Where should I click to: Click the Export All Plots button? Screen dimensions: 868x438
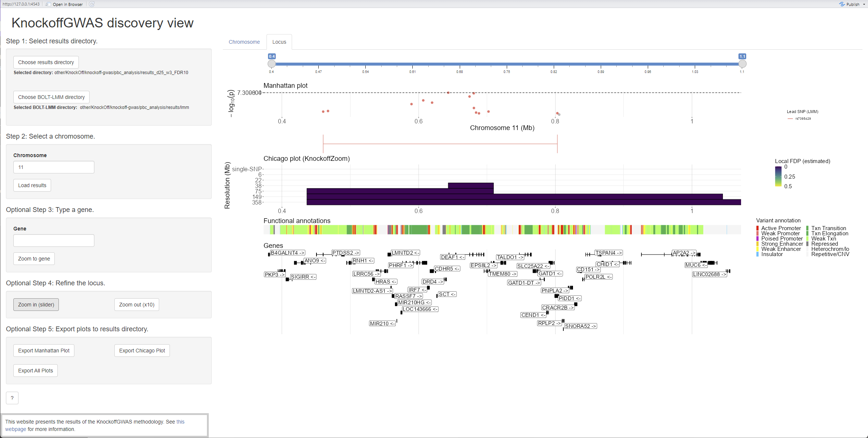pyautogui.click(x=36, y=371)
